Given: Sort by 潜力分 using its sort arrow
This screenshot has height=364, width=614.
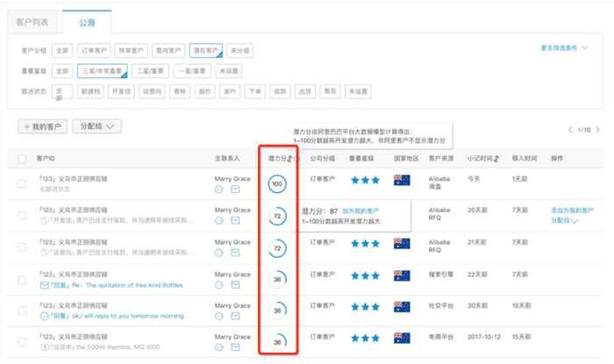Looking at the screenshot, I should 289,159.
